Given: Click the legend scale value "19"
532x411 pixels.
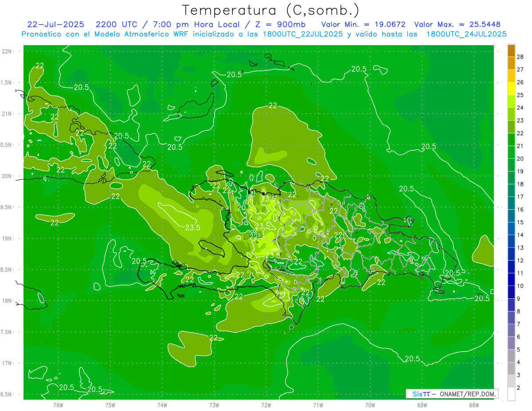Looking at the screenshot, I should pyautogui.click(x=520, y=171).
